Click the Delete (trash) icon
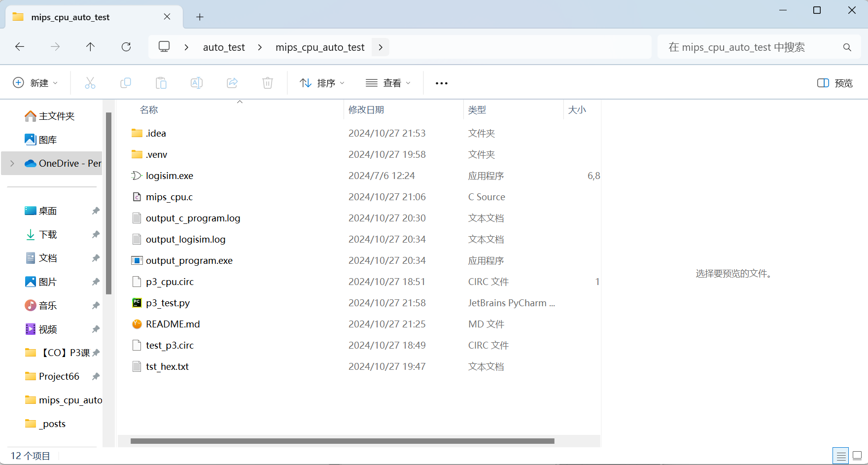This screenshot has width=868, height=465. coord(268,82)
